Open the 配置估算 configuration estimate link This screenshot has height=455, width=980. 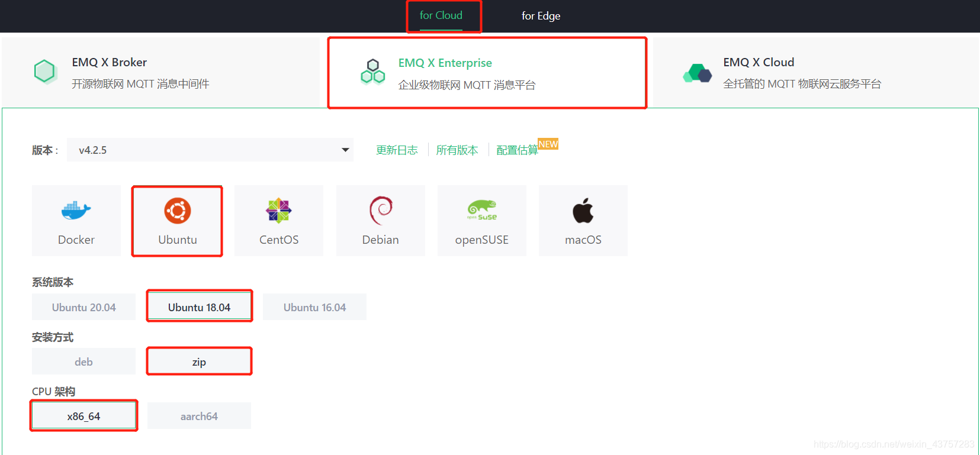coord(517,150)
